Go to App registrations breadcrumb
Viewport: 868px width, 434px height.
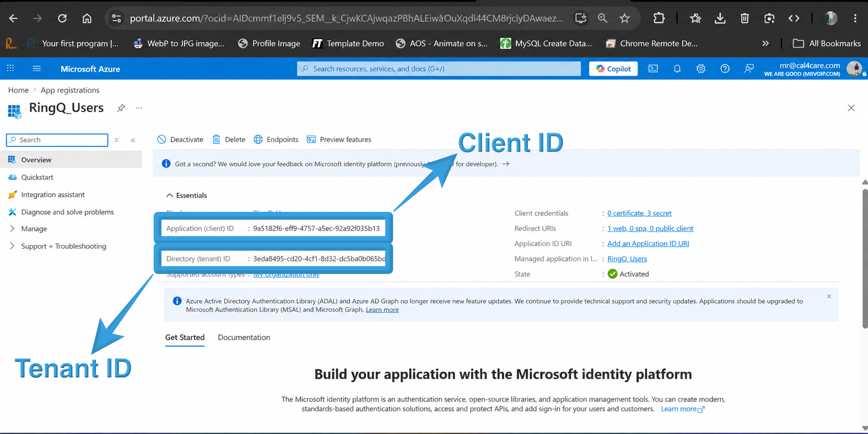70,90
